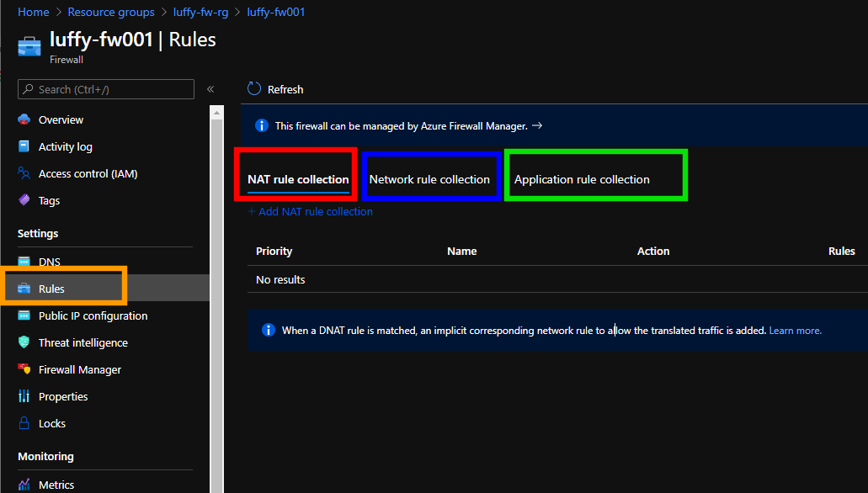
Task: Open DNS settings menu item
Action: point(50,262)
